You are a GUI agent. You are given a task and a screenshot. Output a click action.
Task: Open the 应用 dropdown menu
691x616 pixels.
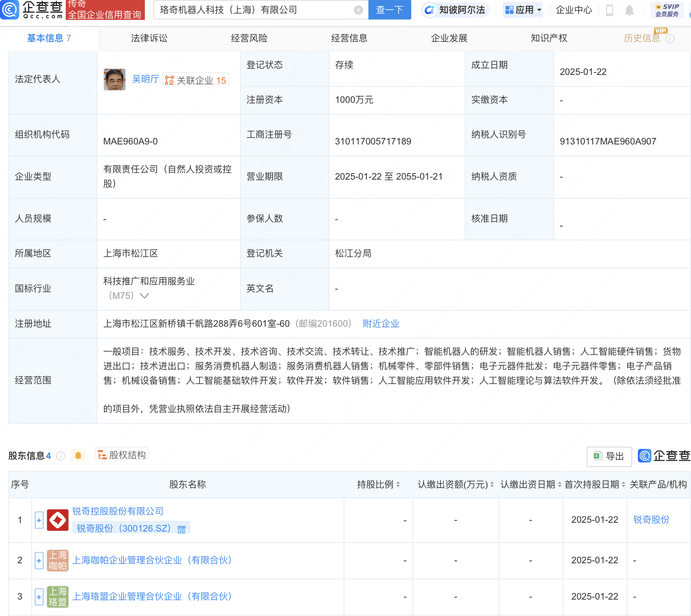(523, 10)
